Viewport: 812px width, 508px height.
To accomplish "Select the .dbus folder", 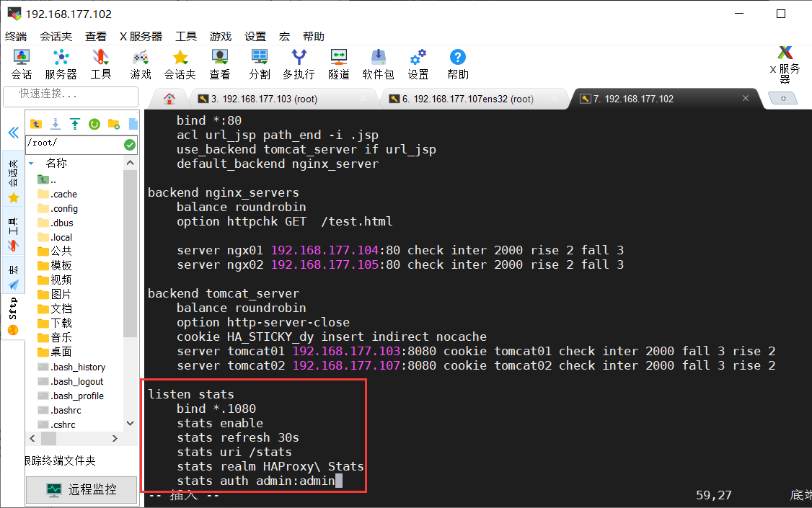I will click(56, 223).
